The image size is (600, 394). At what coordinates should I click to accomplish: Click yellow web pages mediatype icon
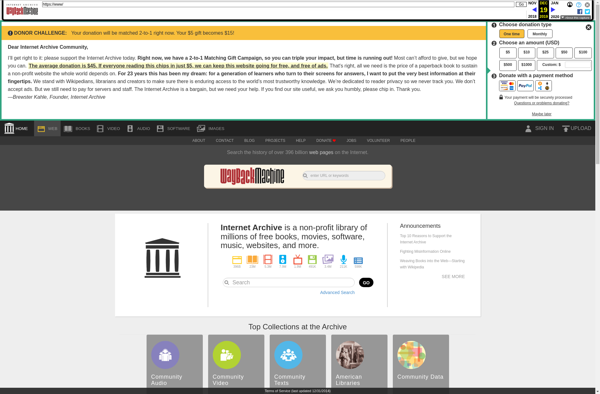pyautogui.click(x=237, y=260)
